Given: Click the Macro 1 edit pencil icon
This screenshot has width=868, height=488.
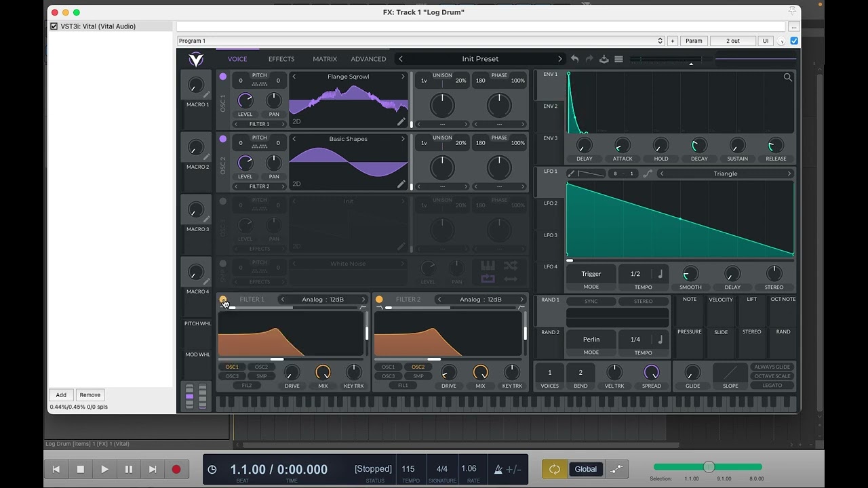Looking at the screenshot, I should coord(206,95).
